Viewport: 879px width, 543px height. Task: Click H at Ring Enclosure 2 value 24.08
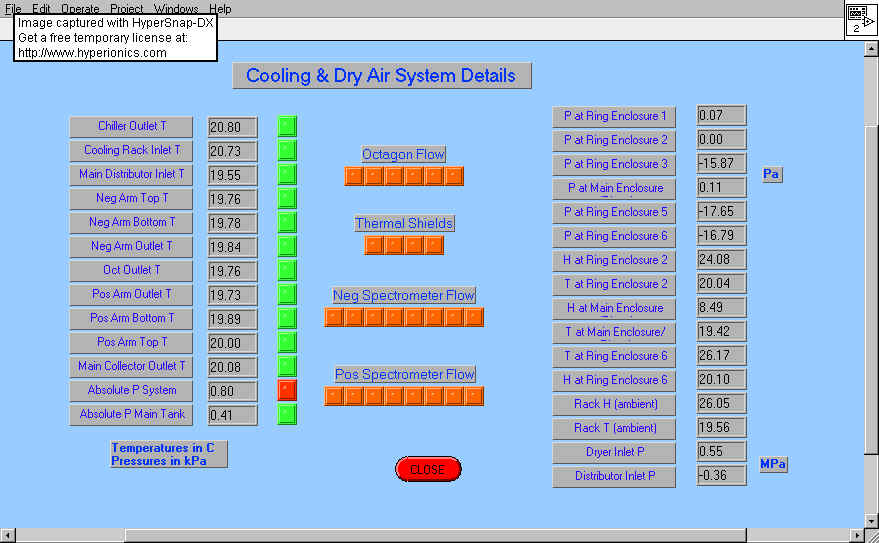721,259
